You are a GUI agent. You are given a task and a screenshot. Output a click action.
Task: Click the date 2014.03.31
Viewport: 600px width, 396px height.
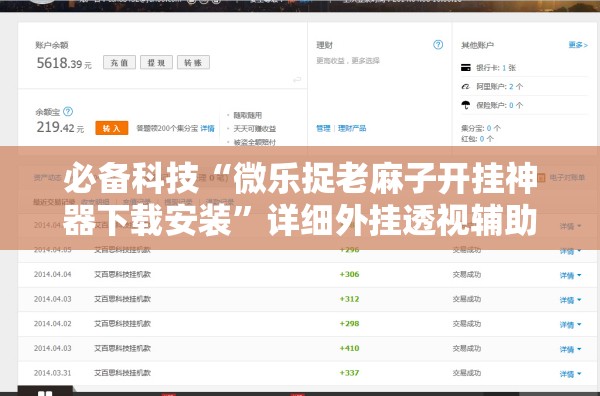52,373
